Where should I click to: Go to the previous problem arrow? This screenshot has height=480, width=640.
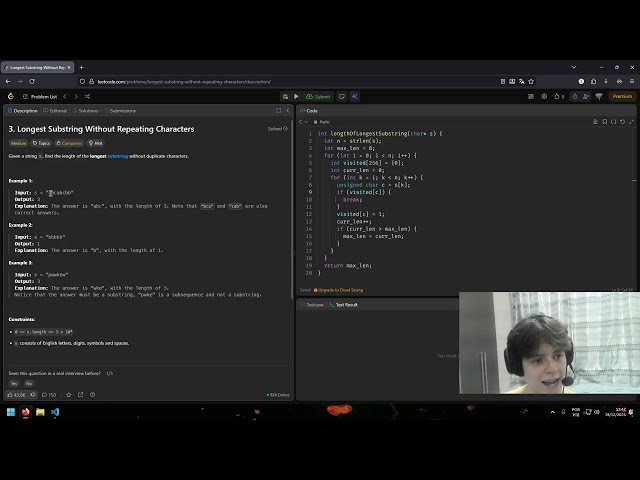click(65, 97)
